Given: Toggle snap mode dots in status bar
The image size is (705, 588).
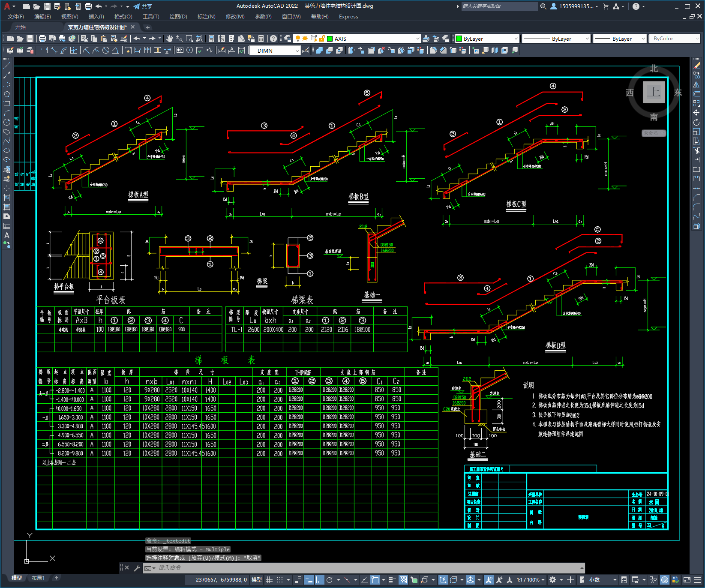Looking at the screenshot, I should [x=280, y=580].
